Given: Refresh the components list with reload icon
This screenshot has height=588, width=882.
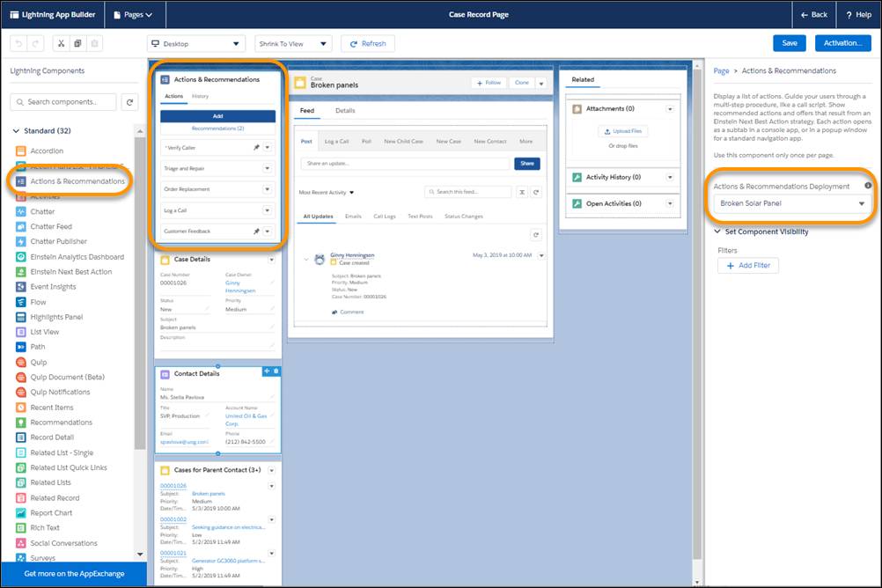Looking at the screenshot, I should (x=130, y=102).
